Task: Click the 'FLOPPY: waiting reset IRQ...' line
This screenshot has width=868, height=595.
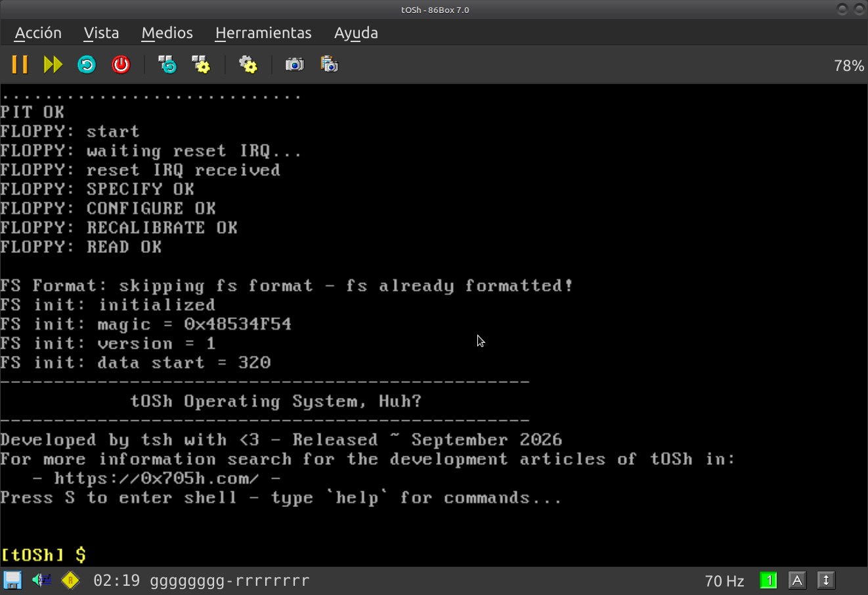Action: 151,151
